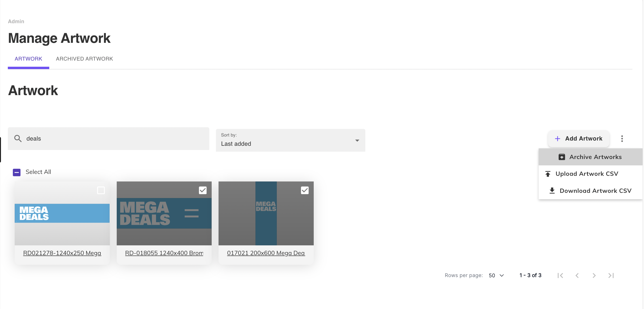Click the search magnifier icon
Viewport: 644px width, 309px height.
18,138
